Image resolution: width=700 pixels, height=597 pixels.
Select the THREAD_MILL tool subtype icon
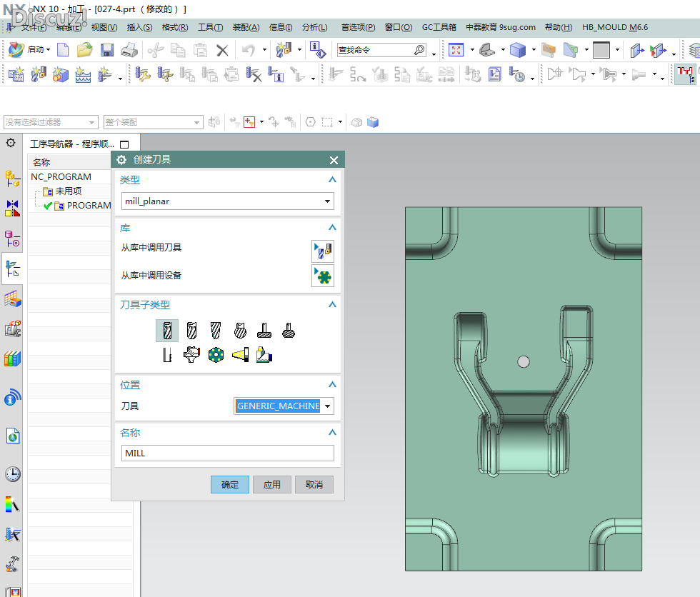click(x=167, y=355)
